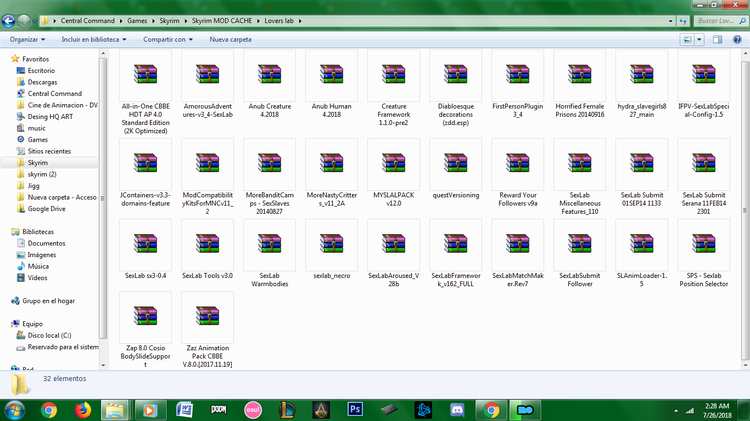Select Grupo en el hogar
The image size is (750, 421).
click(48, 301)
